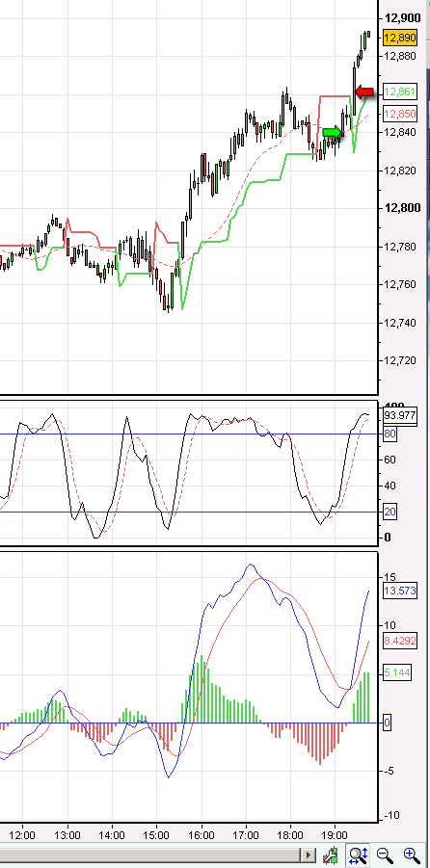Click the scrollbar right arrow button
The height and width of the screenshot is (868, 430).
(309, 855)
